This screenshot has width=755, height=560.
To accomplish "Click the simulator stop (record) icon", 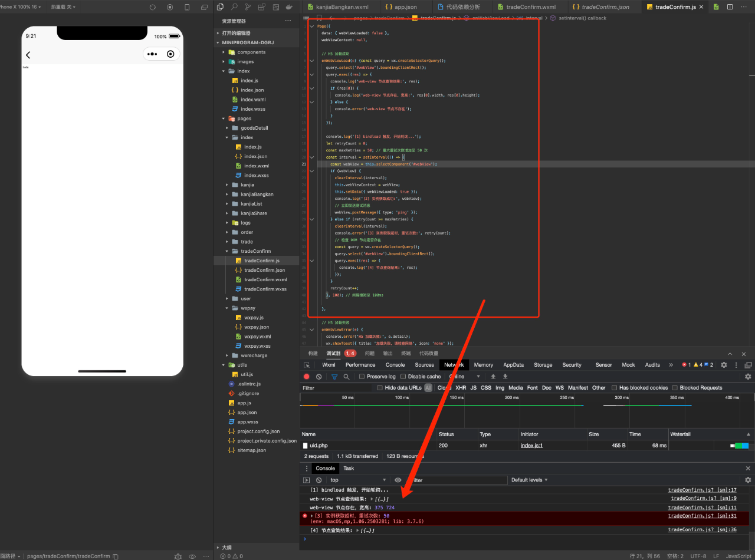I will coord(170,7).
